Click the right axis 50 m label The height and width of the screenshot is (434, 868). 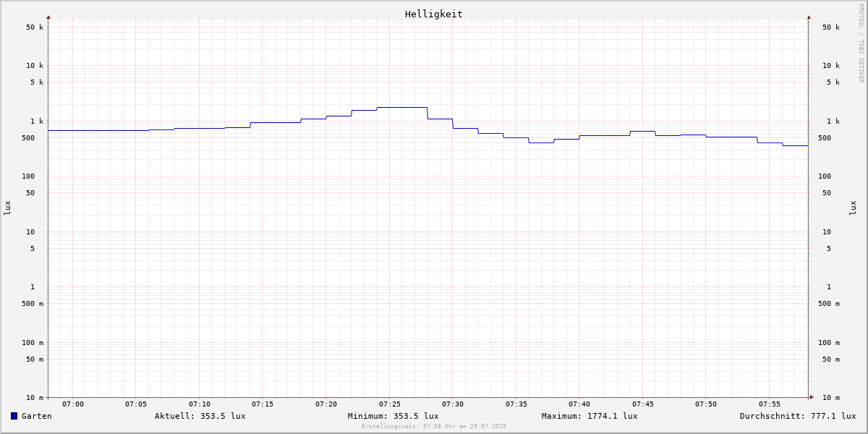tap(831, 359)
